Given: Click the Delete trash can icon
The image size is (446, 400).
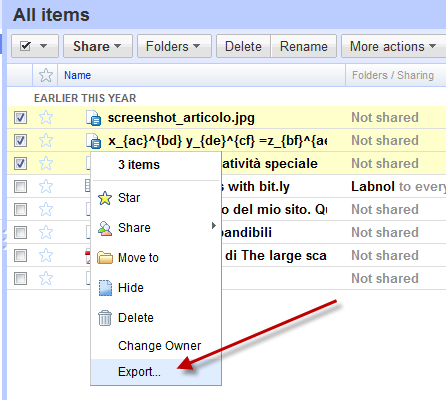Looking at the screenshot, I should click(105, 318).
